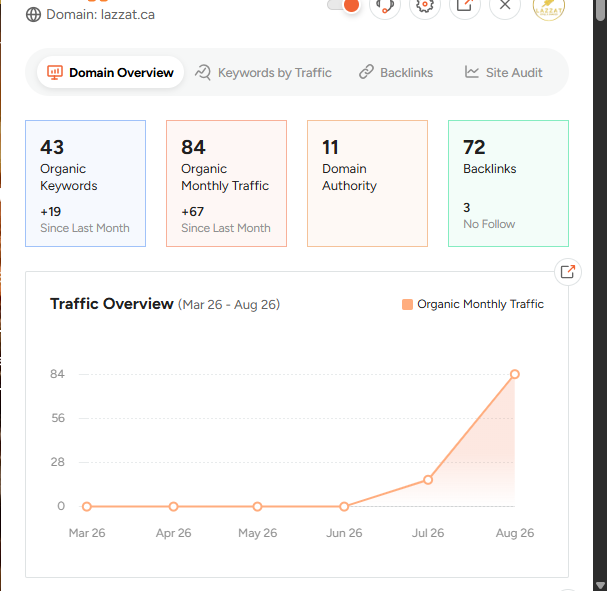Click the '3' No Follow count

(466, 208)
